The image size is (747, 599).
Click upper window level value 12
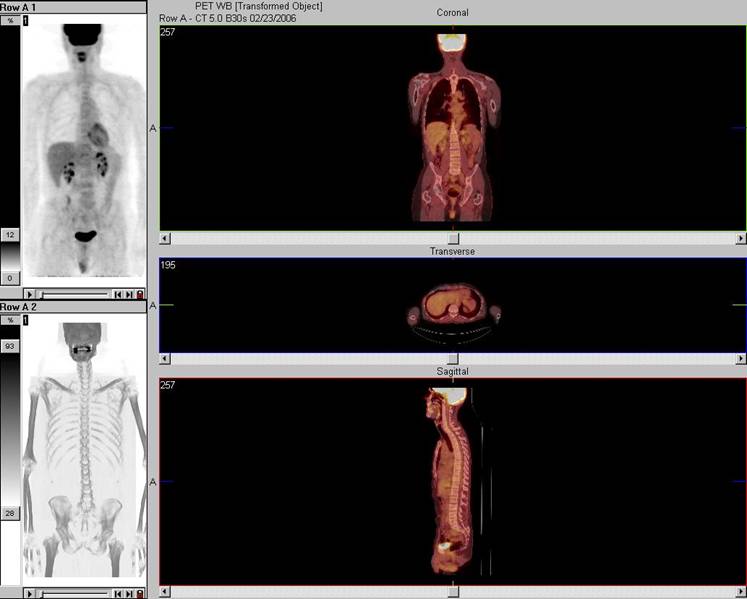click(10, 235)
